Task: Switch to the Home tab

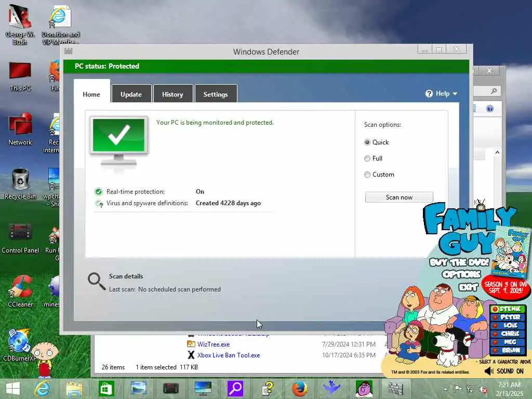Action: click(x=91, y=95)
